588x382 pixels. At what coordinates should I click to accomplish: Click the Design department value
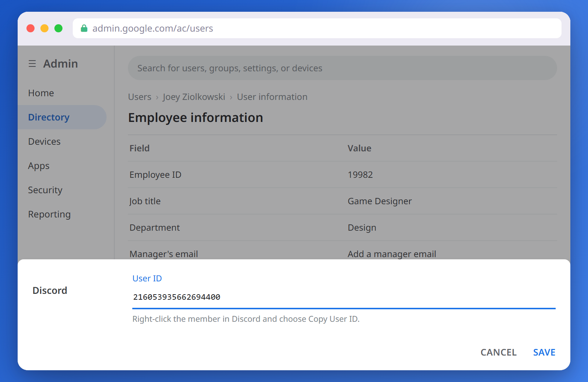tap(362, 227)
